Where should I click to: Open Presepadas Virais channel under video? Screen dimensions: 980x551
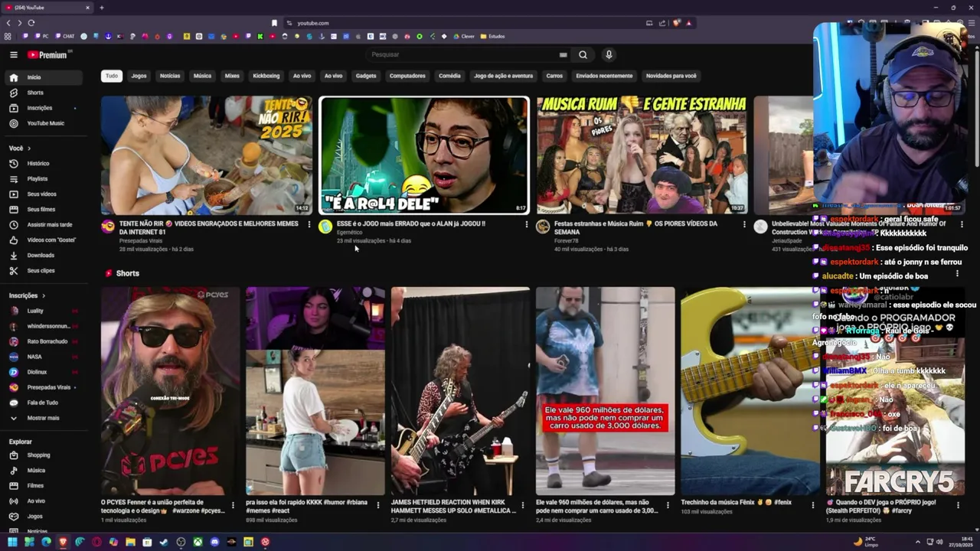[x=141, y=241]
